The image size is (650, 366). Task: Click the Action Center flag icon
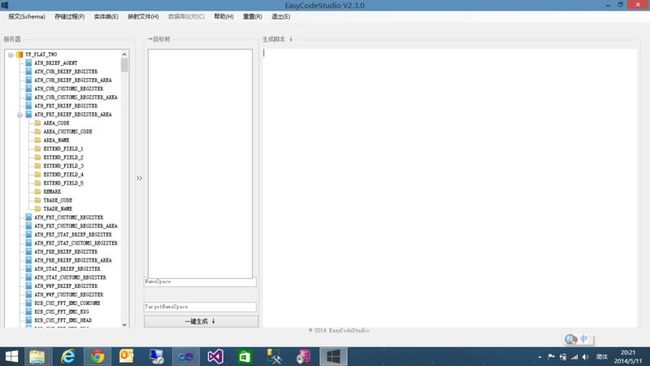click(x=551, y=357)
